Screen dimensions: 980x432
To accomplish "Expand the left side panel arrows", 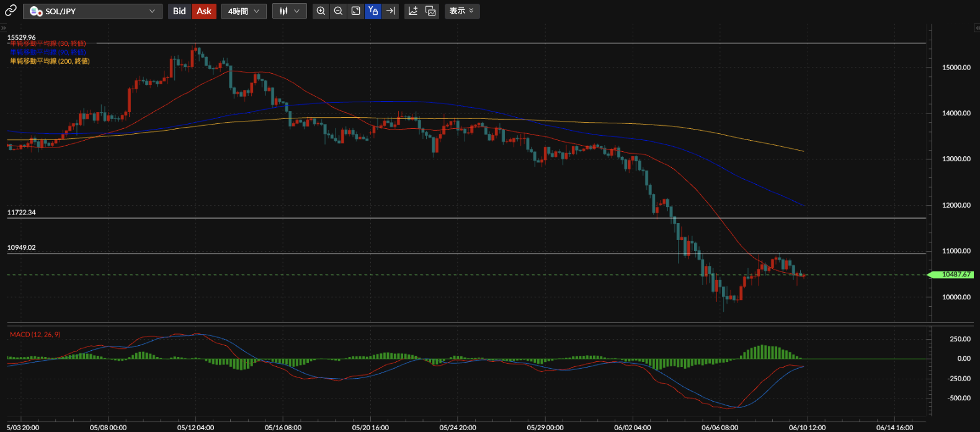I will (3, 28).
